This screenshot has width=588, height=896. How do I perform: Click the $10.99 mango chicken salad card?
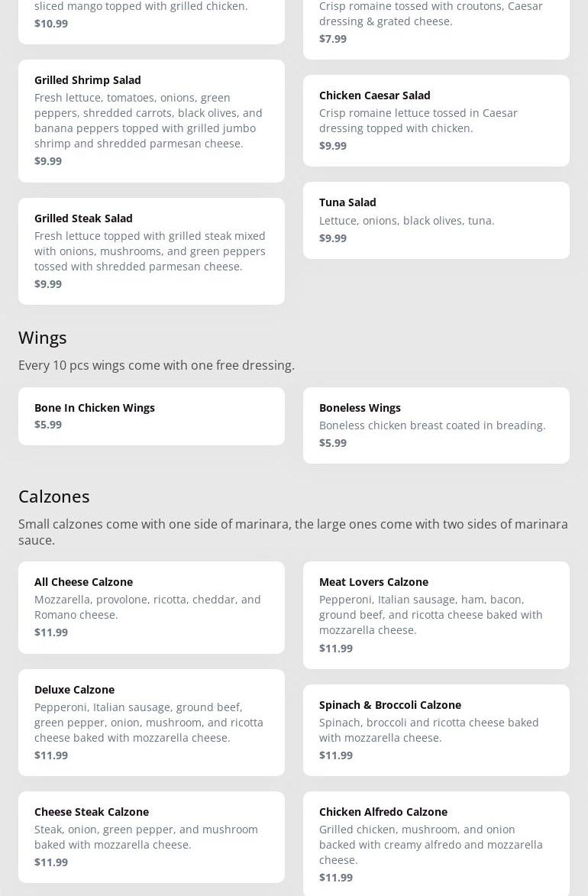pyautogui.click(x=151, y=21)
